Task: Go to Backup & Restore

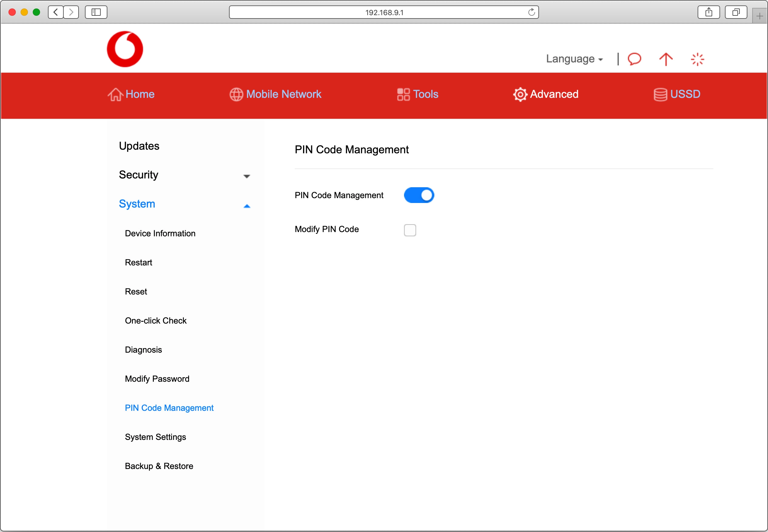Action: coord(159,466)
